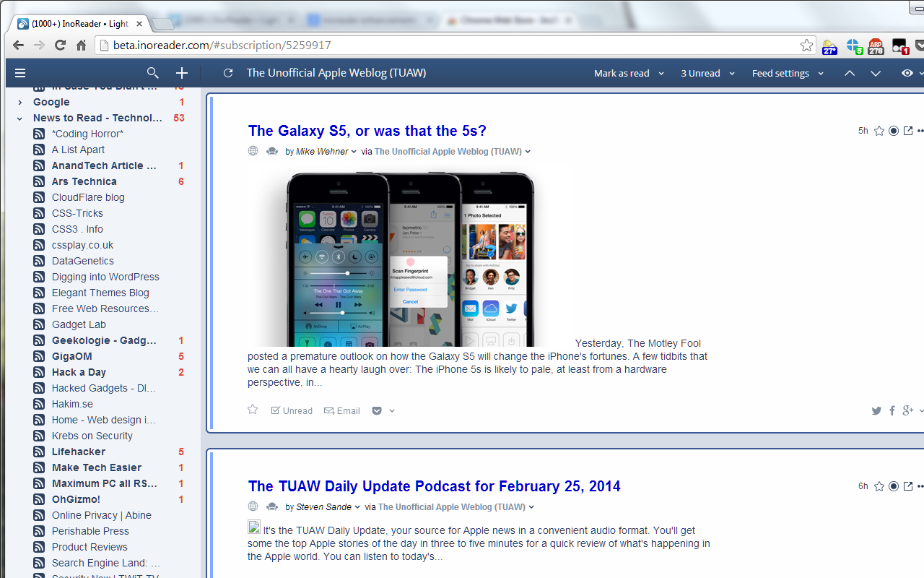Share Galaxy S5 article on Google Plus
924x578 pixels.
point(908,410)
